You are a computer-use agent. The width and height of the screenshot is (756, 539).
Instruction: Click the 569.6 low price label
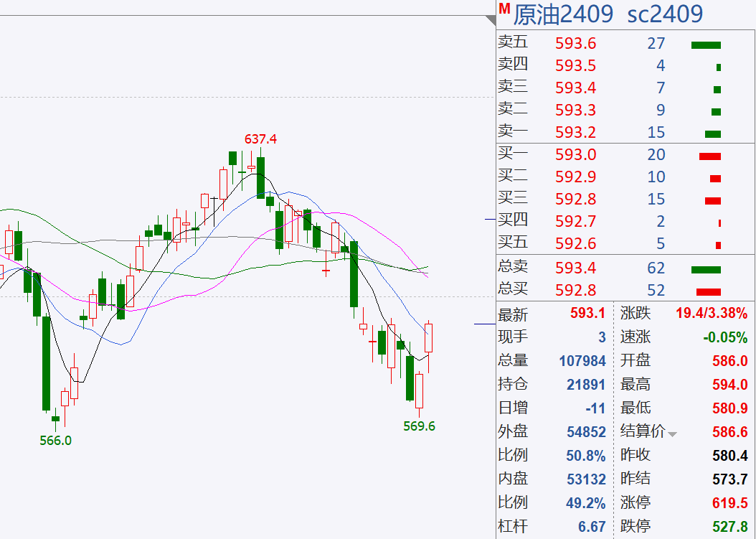point(420,426)
